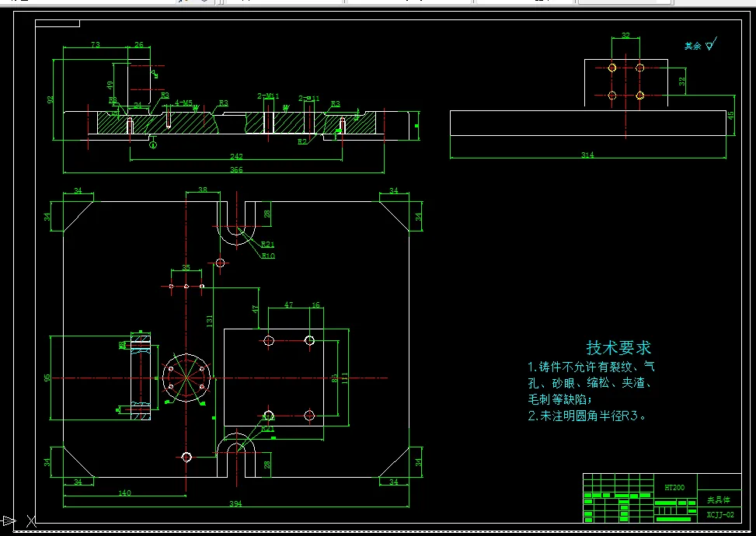This screenshot has height=536, width=756.
Task: Click the HT200 material cell in title block
Action: click(x=674, y=487)
